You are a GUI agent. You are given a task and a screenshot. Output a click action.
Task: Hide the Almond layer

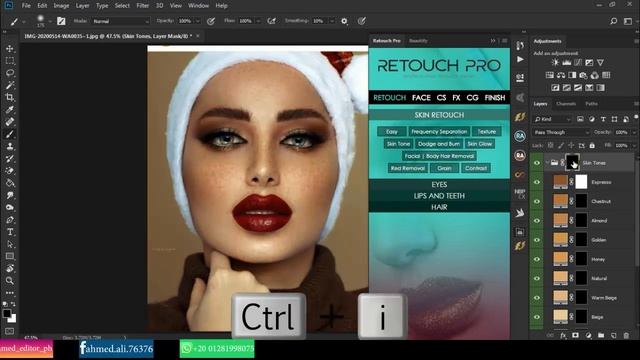pyautogui.click(x=537, y=220)
